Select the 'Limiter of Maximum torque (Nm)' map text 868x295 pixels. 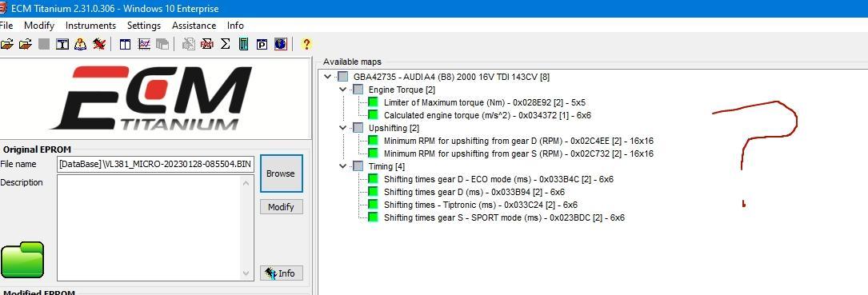484,102
